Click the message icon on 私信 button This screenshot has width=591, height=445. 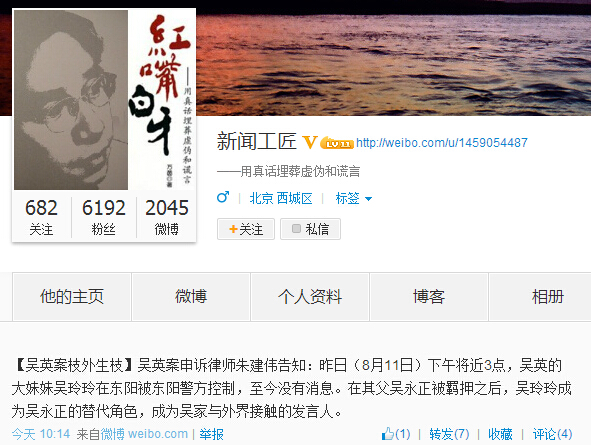point(296,229)
